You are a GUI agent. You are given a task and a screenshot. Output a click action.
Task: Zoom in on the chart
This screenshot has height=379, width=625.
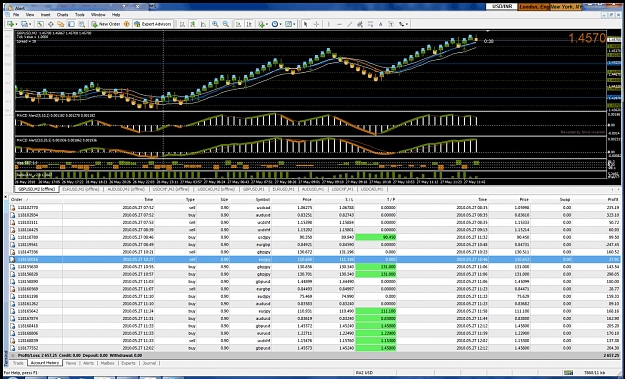pos(215,24)
